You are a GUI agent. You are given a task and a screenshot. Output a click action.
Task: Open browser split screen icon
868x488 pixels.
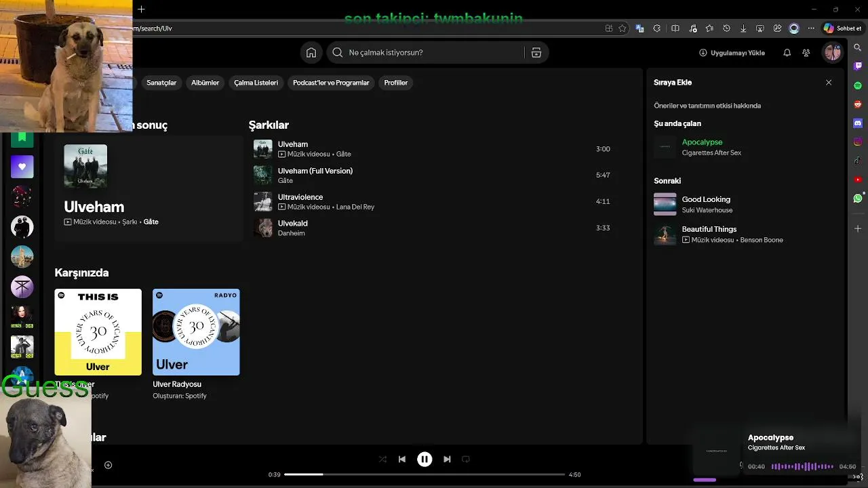click(675, 28)
